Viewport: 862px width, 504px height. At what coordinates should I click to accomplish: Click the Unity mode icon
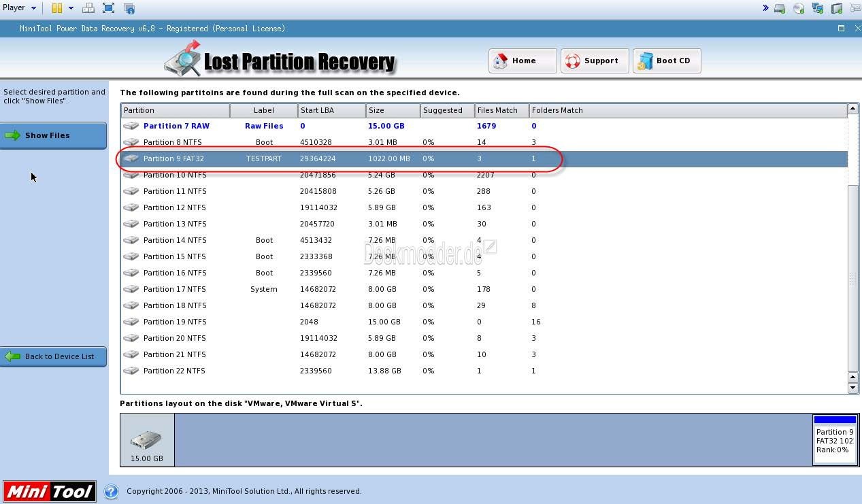(x=129, y=8)
